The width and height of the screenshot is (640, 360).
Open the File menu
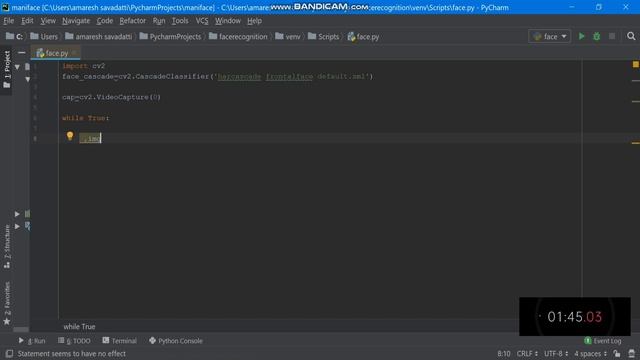coord(9,21)
